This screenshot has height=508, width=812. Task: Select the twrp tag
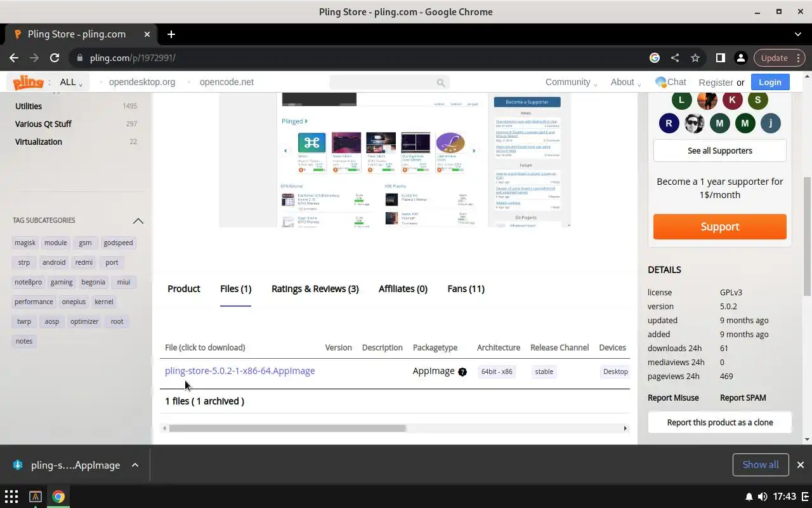pos(24,321)
